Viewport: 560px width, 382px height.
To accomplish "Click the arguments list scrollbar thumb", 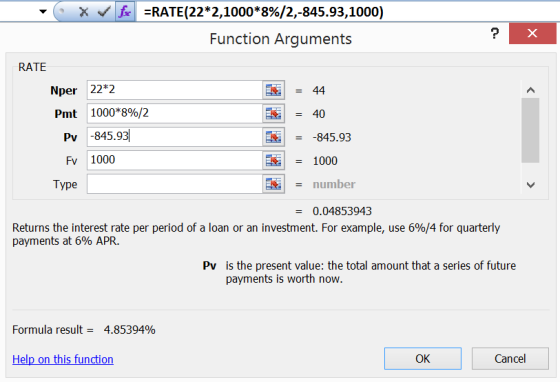I will 530,130.
